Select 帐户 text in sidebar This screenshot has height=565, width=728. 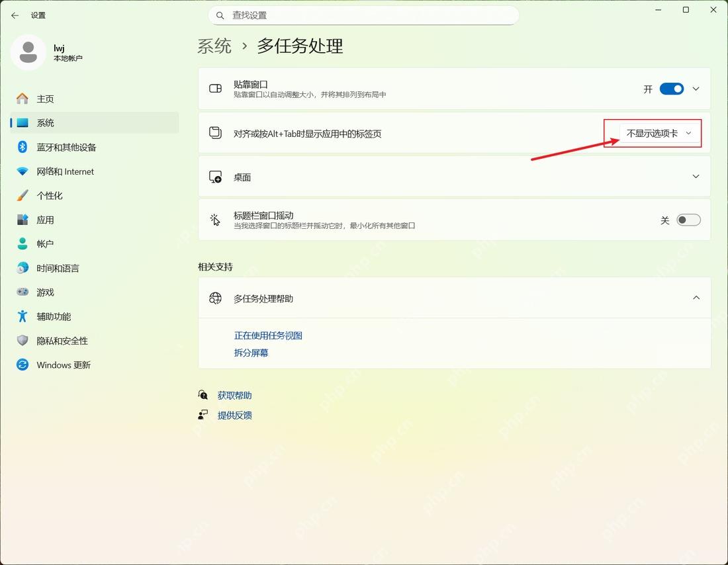click(x=45, y=243)
